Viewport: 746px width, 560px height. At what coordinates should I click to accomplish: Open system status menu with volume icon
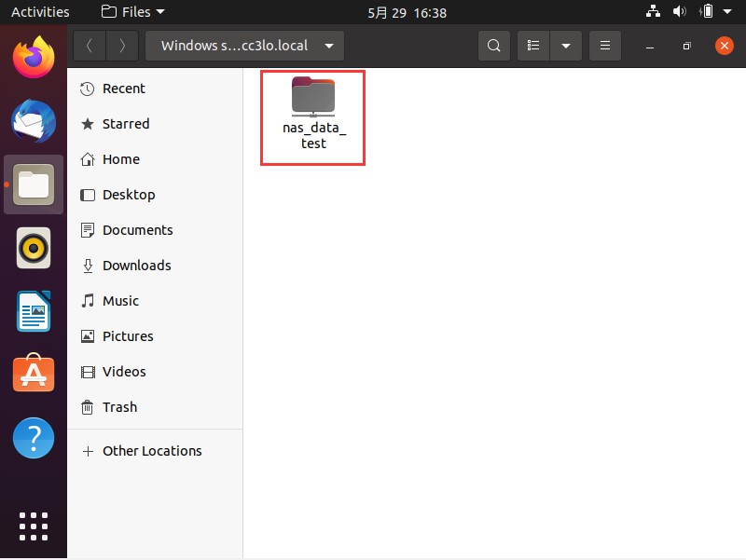[x=680, y=12]
